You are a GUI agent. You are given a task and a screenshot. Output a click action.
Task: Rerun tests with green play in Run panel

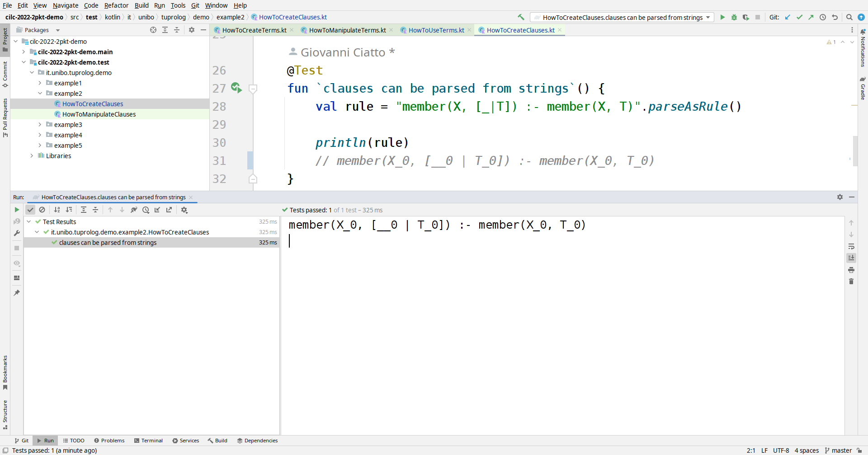coord(17,210)
